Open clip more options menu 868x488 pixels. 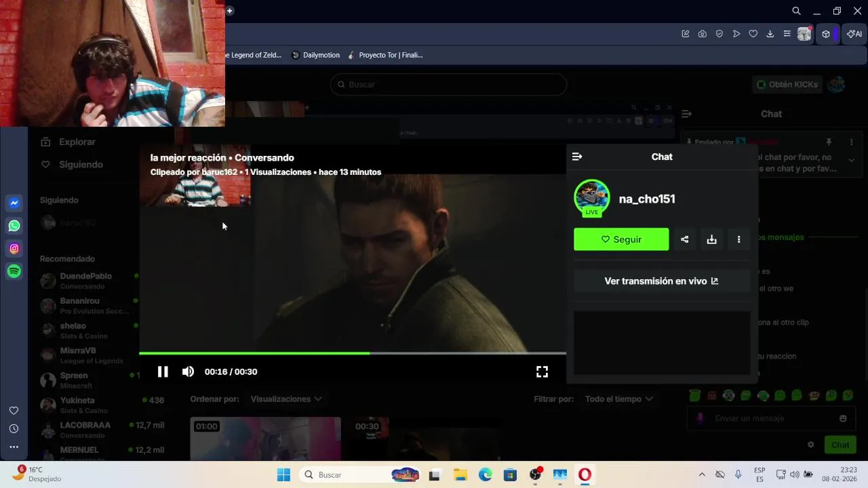pos(738,239)
